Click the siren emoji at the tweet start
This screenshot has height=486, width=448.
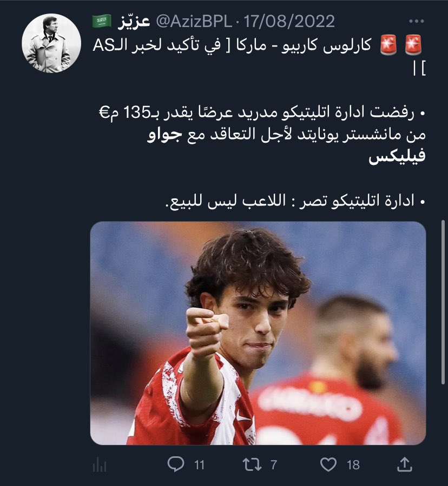(x=413, y=45)
